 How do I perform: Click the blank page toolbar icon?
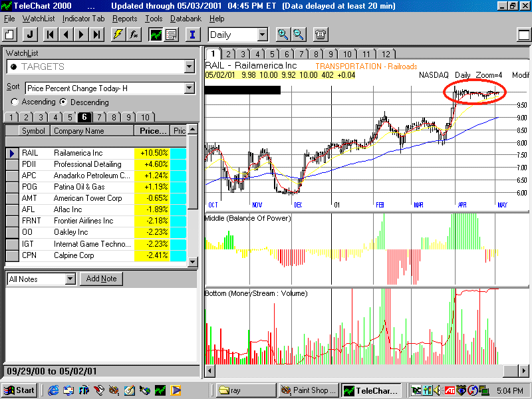coord(10,35)
